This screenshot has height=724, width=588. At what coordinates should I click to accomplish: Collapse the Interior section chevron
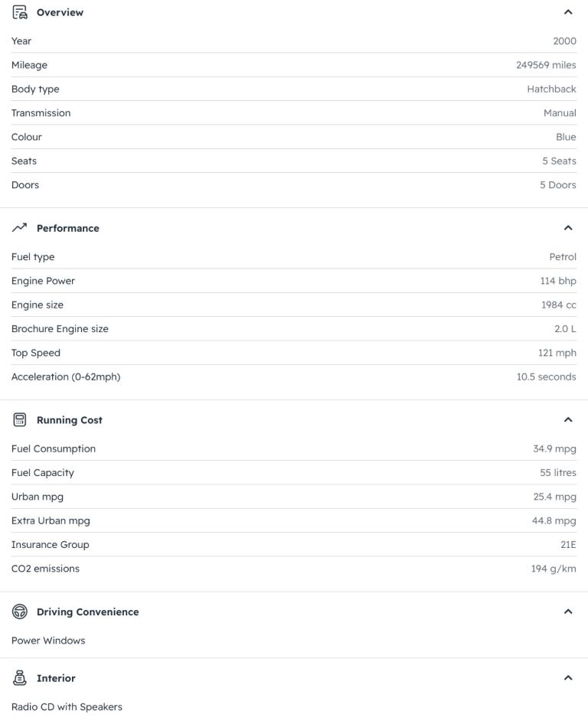[568, 678]
